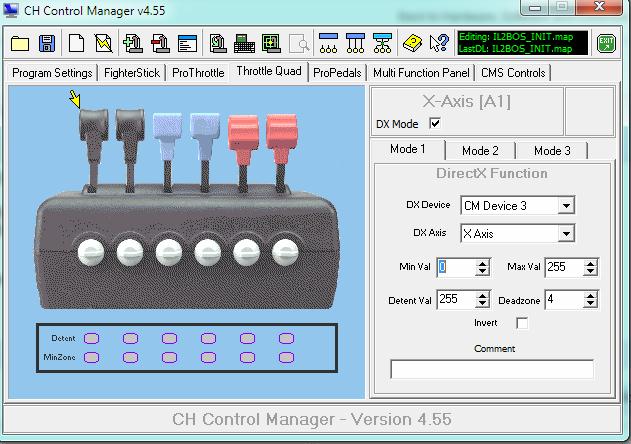Expand the DX Device dropdown
This screenshot has width=631, height=444.
click(566, 206)
